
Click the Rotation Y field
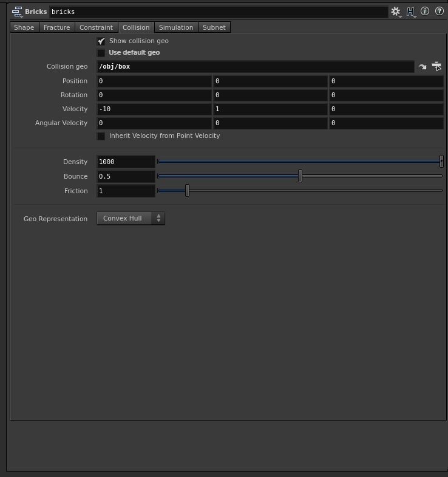point(271,95)
